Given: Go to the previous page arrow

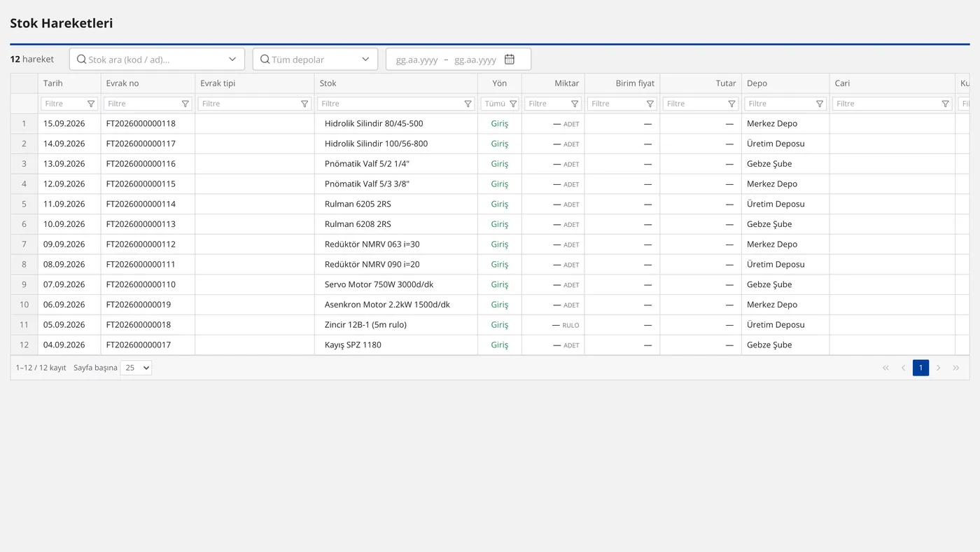Looking at the screenshot, I should pyautogui.click(x=903, y=368).
